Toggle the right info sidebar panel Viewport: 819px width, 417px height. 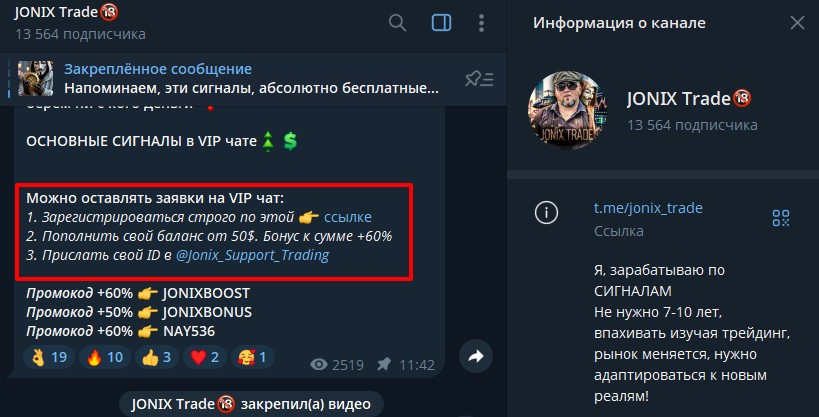[x=441, y=23]
